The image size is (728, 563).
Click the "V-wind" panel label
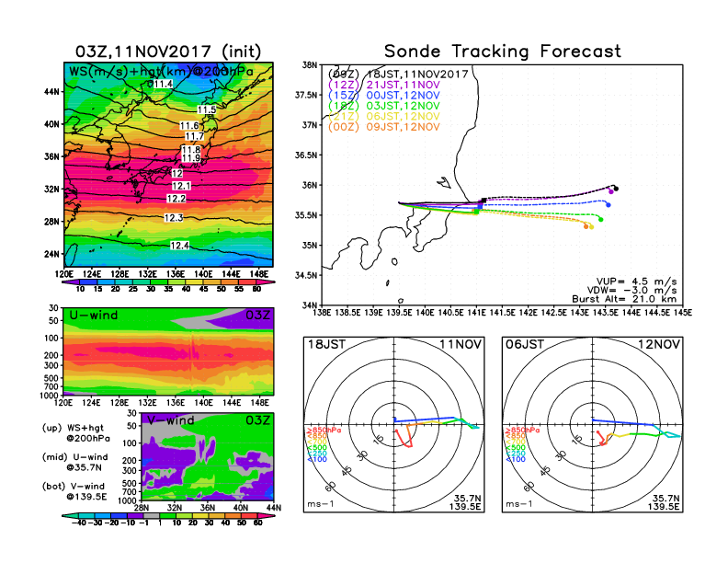pos(170,420)
